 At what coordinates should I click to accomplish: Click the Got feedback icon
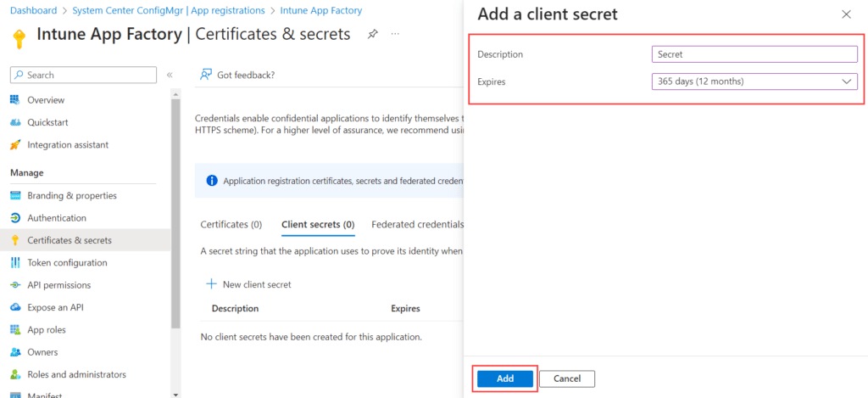point(206,75)
